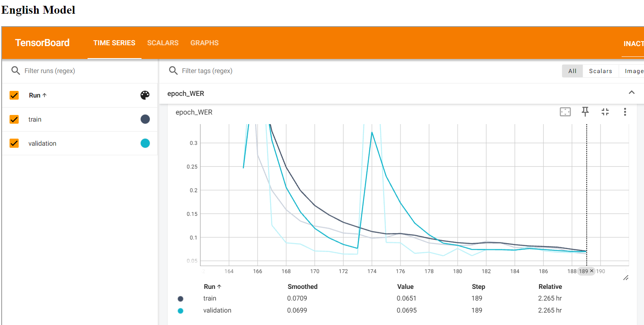The height and width of the screenshot is (325, 644).
Task: Collapse the epoch_WER section with the chevron
Action: [632, 93]
